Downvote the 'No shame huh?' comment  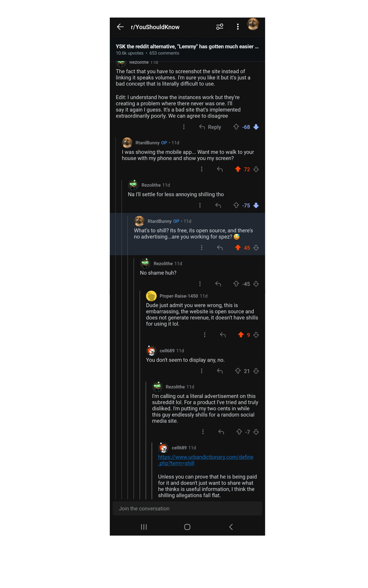point(256,284)
